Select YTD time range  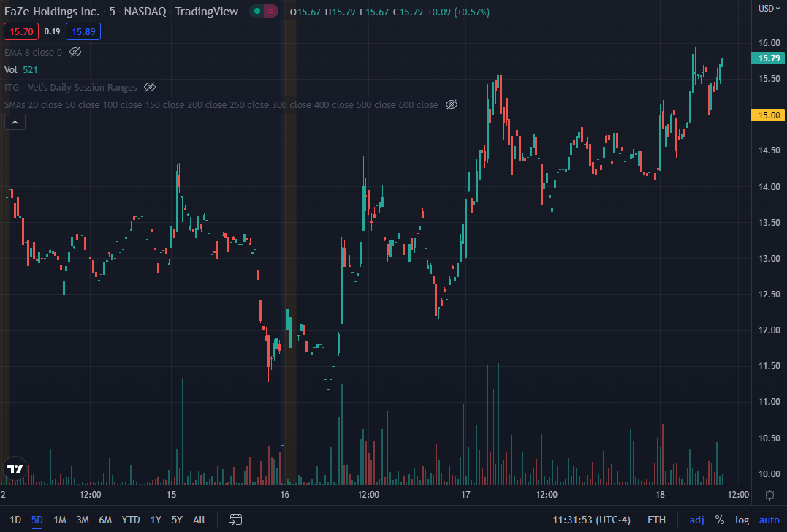pos(131,520)
